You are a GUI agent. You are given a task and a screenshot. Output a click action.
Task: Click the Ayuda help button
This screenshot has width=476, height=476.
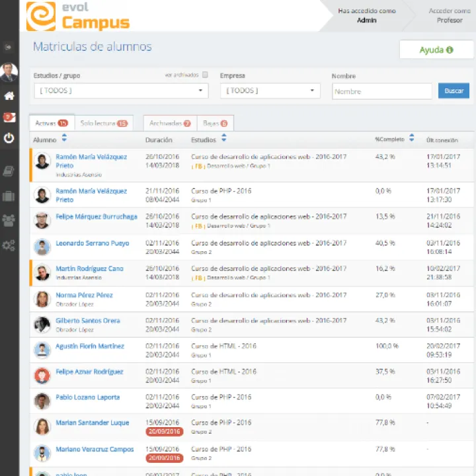[x=436, y=50]
